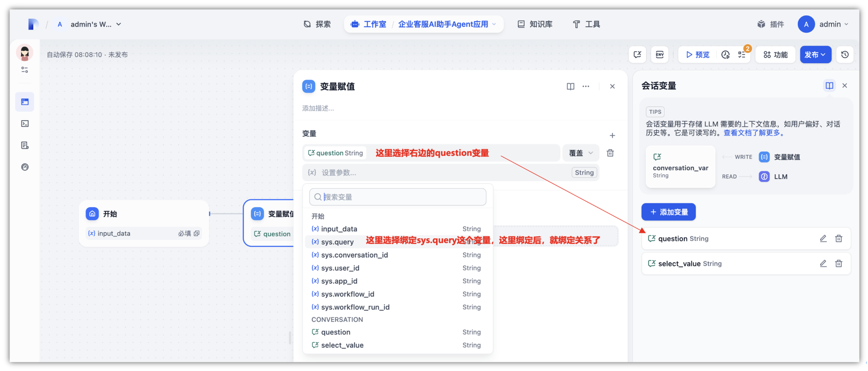
Task: Select sys.workflow_run_id in the variable list
Action: pos(398,307)
